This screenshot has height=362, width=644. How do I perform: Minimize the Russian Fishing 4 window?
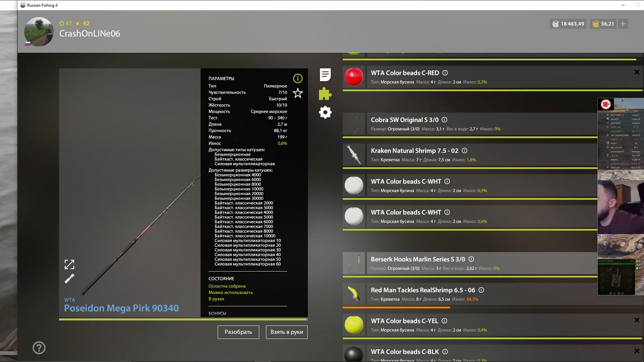point(623,5)
